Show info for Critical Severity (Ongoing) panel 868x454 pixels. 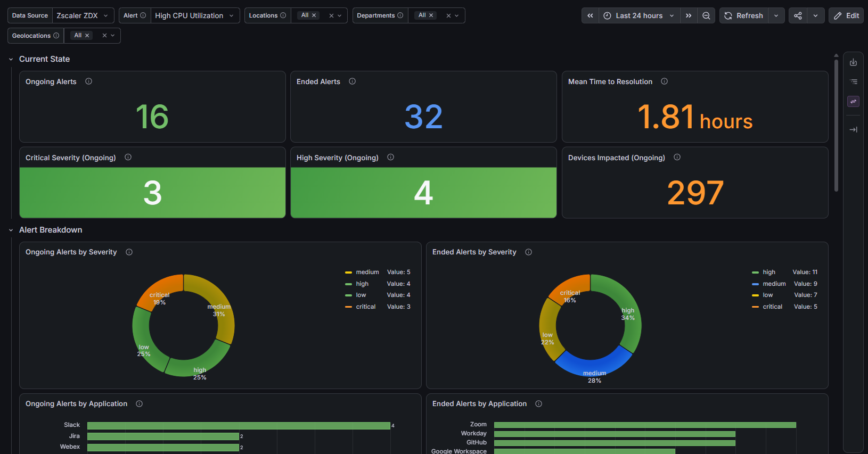pyautogui.click(x=128, y=157)
